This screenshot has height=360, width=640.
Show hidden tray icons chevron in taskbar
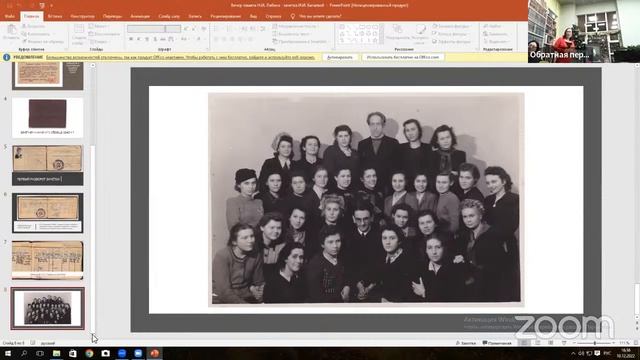click(x=573, y=353)
